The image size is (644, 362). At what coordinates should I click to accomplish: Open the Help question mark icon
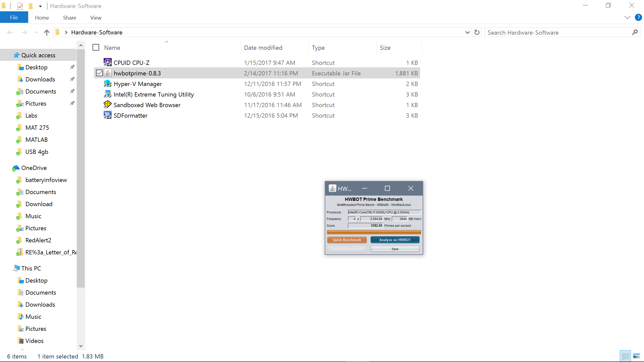pyautogui.click(x=638, y=17)
